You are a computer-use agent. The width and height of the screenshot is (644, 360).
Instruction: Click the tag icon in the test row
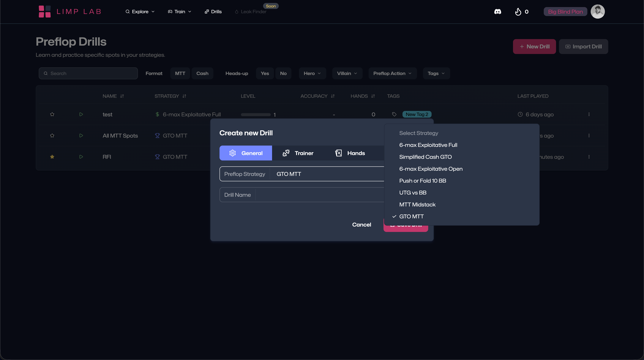pos(394,114)
